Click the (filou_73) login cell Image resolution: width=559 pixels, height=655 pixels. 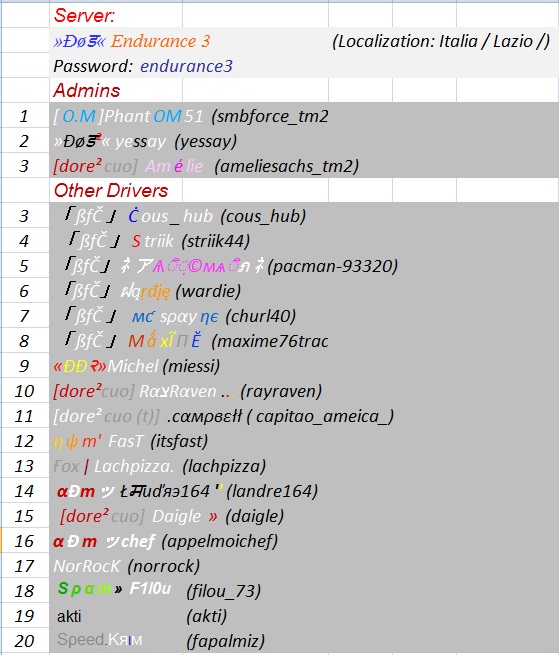[224, 591]
